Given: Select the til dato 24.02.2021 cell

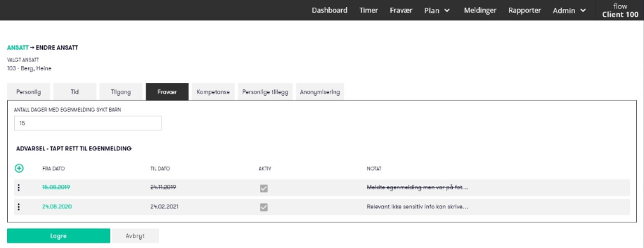Looking at the screenshot, I should coord(165,206).
